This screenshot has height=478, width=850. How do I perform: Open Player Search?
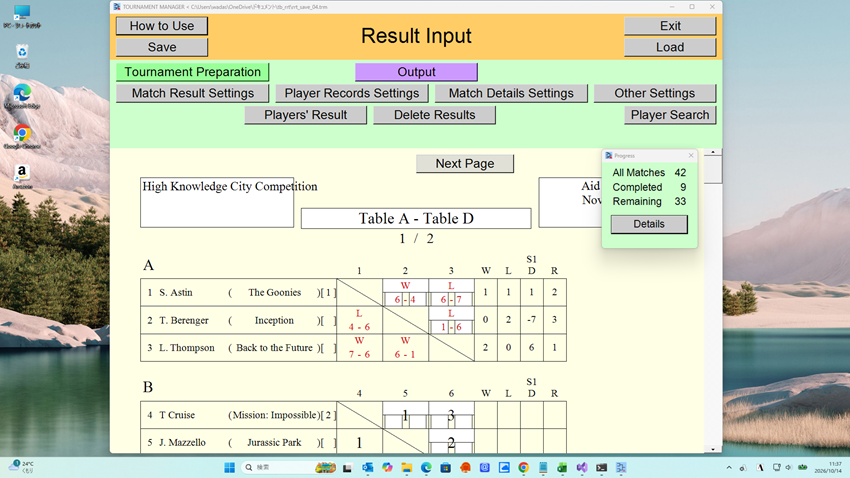pyautogui.click(x=670, y=115)
